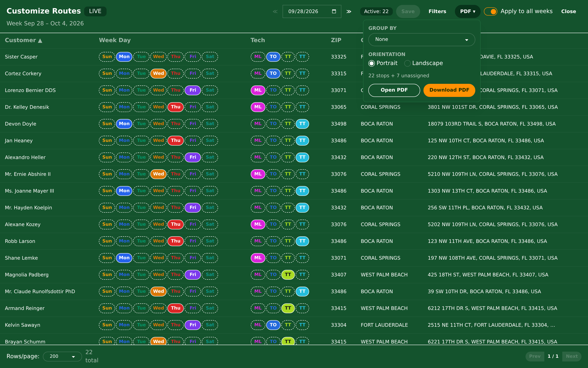The image size is (588, 368).
Task: Toggle Mon for Ms. Joanne Mayer III
Action: pos(124,191)
